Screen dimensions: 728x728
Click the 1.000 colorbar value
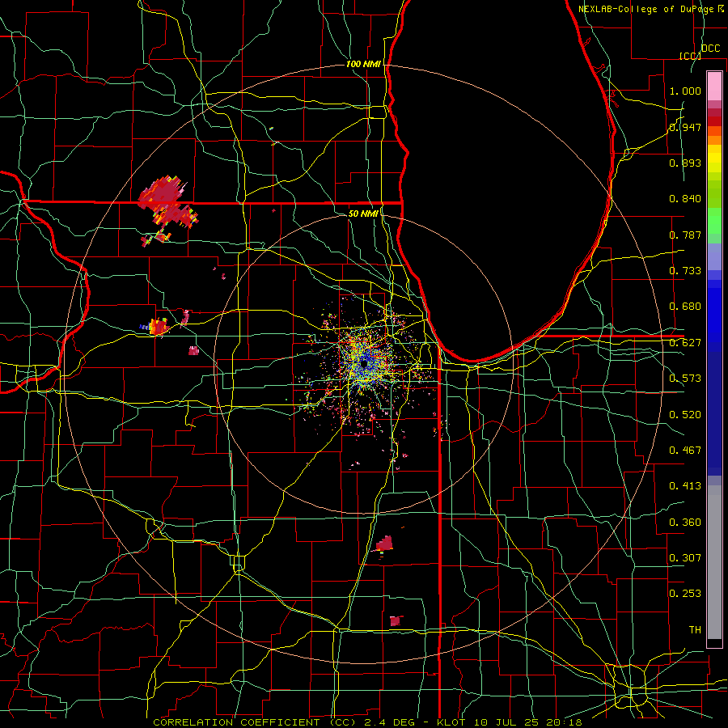(x=685, y=91)
